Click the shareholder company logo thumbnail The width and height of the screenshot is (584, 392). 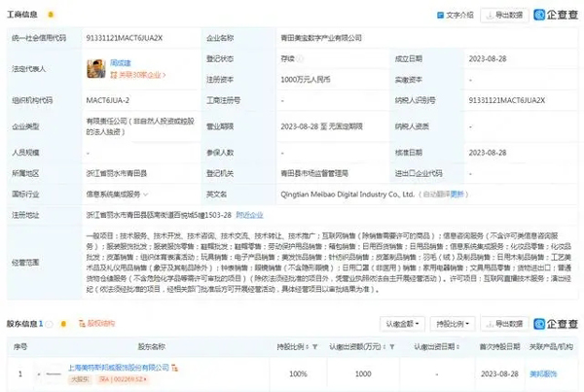coord(51,374)
